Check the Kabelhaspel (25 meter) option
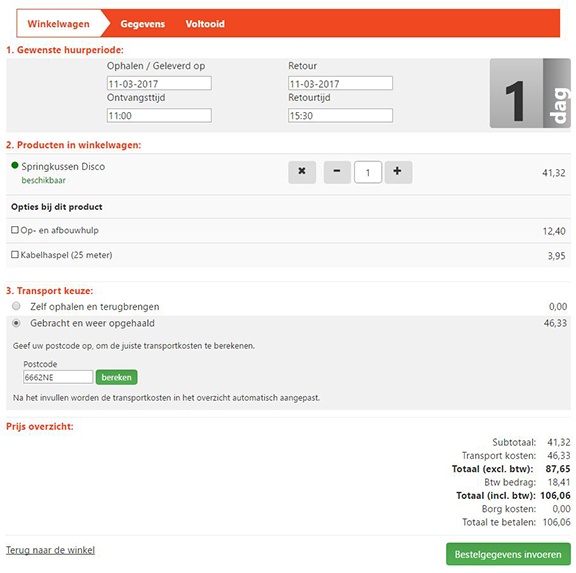Image resolution: width=576 pixels, height=573 pixels. (15, 255)
